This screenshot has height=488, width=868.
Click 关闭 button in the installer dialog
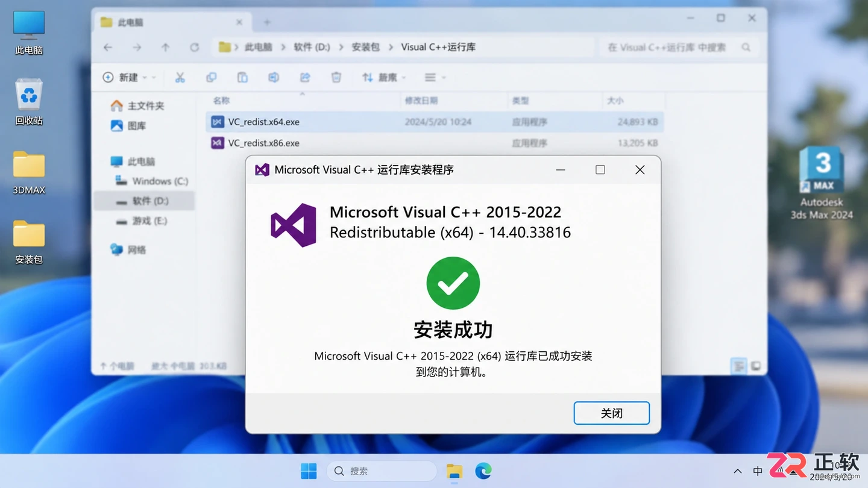click(611, 413)
